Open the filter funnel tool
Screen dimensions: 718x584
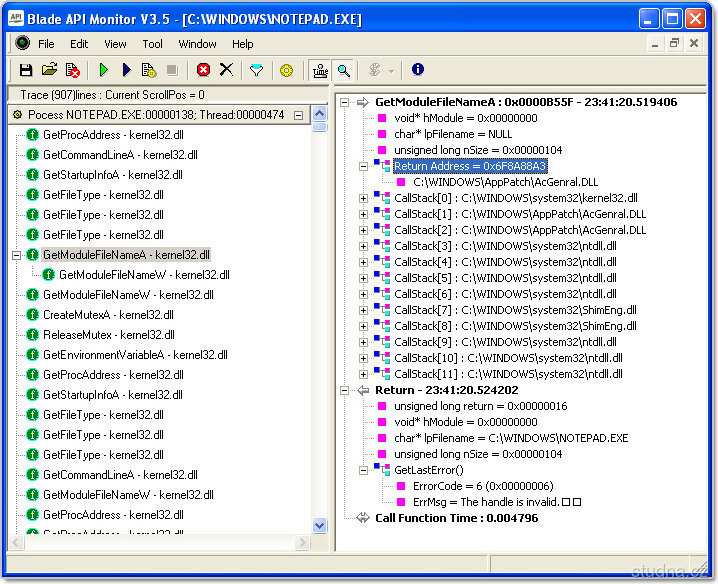257,70
